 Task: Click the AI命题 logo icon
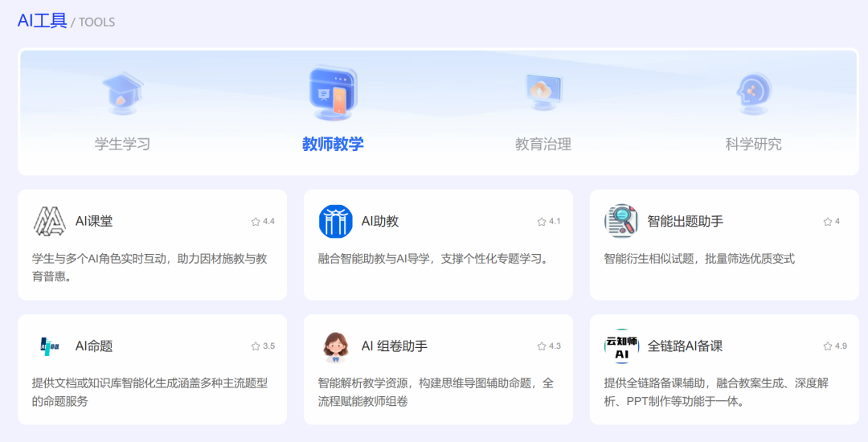pos(49,346)
